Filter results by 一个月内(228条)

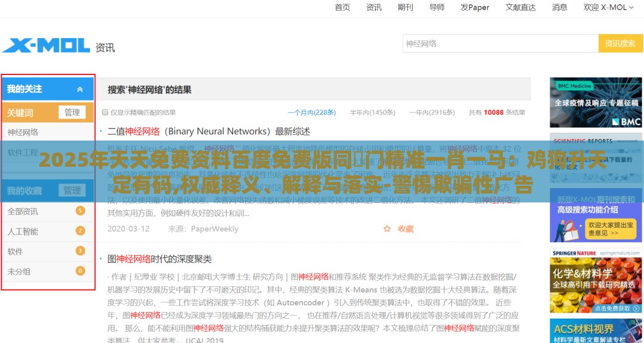(x=312, y=113)
